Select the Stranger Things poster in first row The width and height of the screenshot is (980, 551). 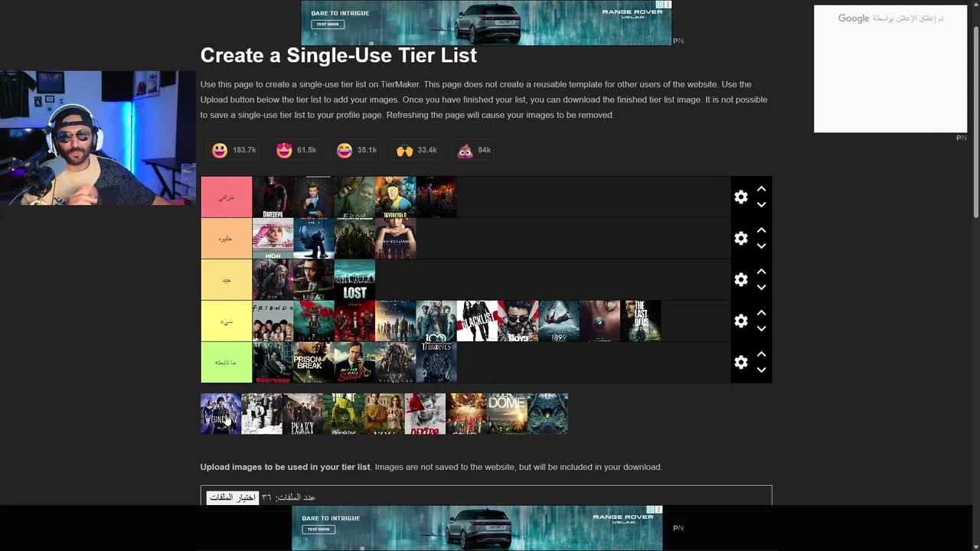[x=436, y=197]
